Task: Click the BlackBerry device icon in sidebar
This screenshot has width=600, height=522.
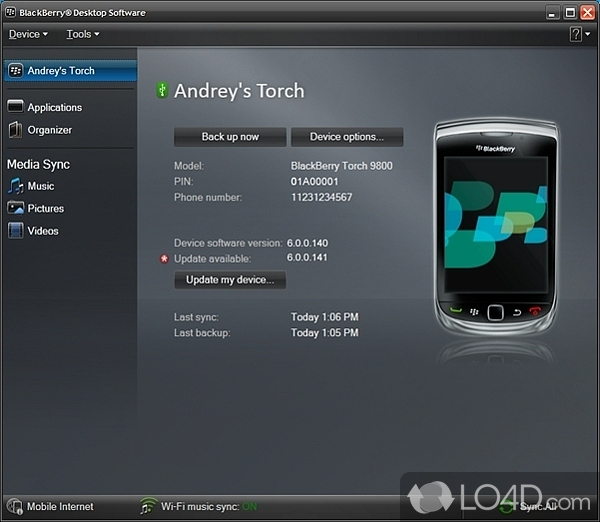Action: (16, 71)
